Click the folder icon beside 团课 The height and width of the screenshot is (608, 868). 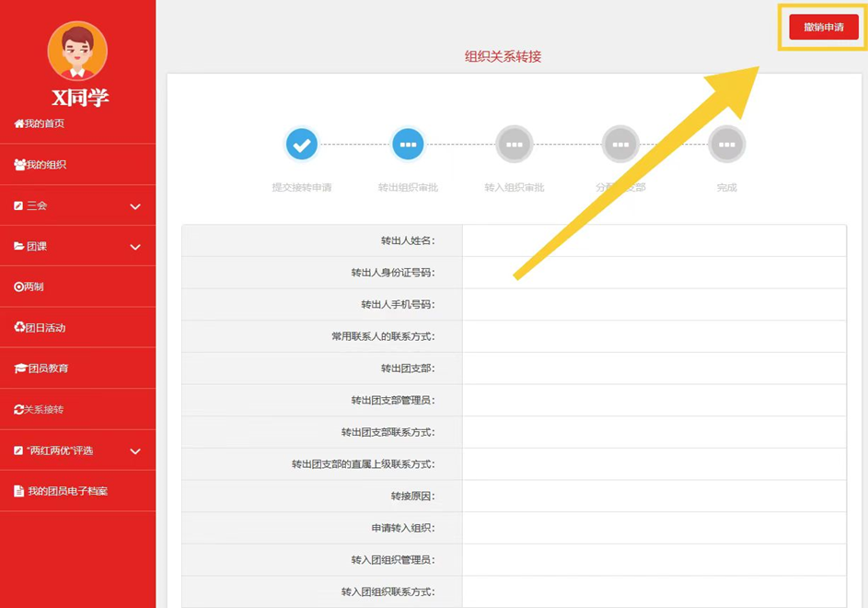pyautogui.click(x=18, y=247)
